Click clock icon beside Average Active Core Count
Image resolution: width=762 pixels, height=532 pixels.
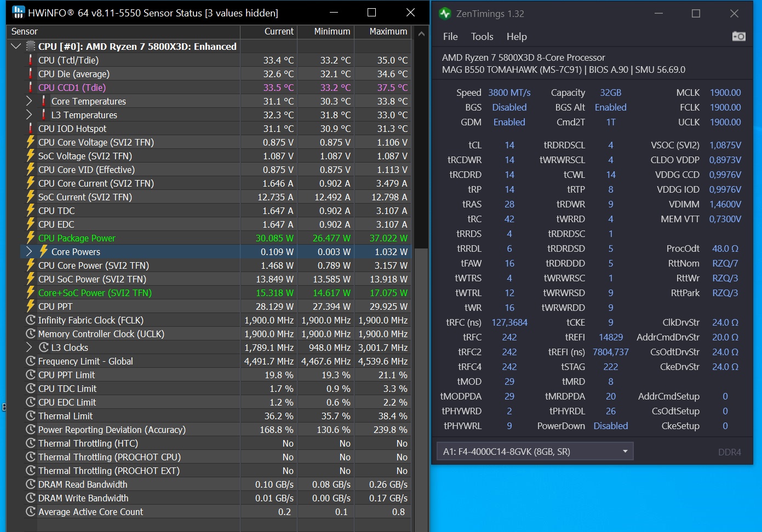(31, 512)
